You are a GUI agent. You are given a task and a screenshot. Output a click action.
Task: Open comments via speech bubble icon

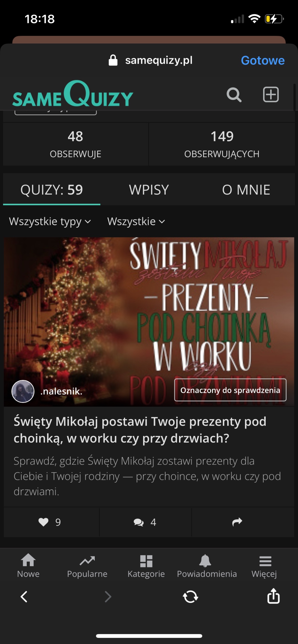(139, 522)
